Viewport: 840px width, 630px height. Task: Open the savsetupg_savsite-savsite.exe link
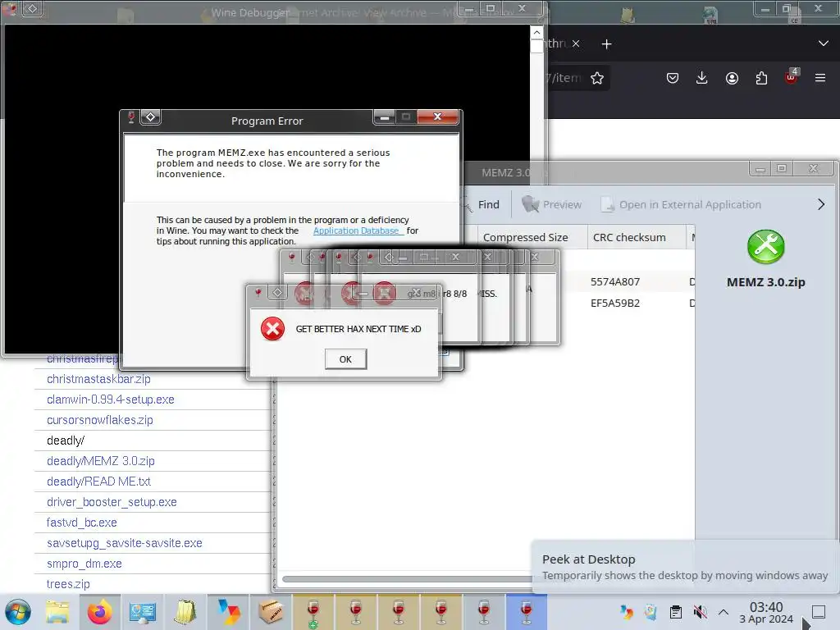point(125,543)
